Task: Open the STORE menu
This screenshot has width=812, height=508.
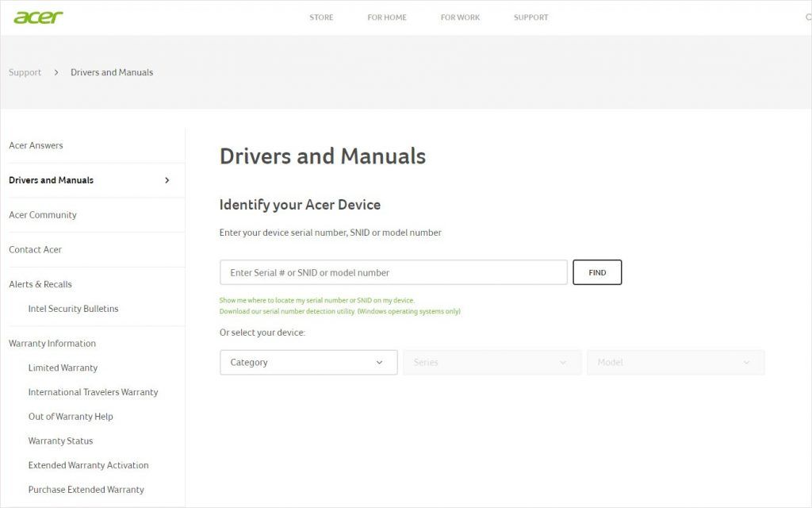Action: (x=321, y=17)
